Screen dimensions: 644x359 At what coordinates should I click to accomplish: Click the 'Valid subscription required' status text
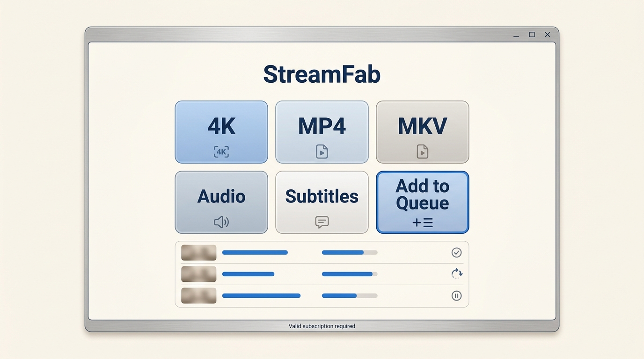tap(322, 326)
